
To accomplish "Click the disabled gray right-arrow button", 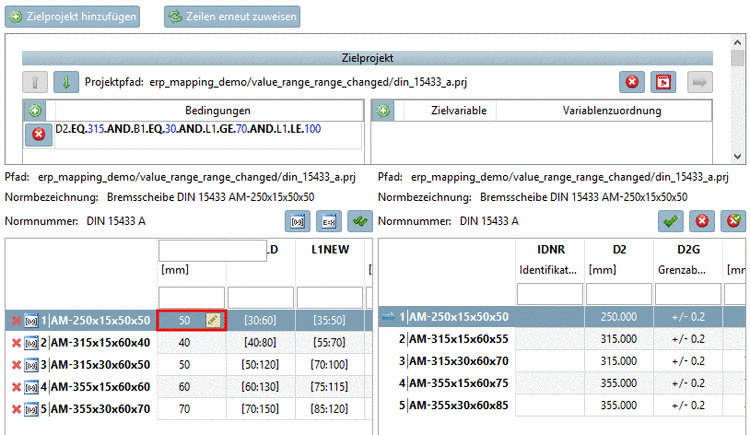I will pos(700,82).
